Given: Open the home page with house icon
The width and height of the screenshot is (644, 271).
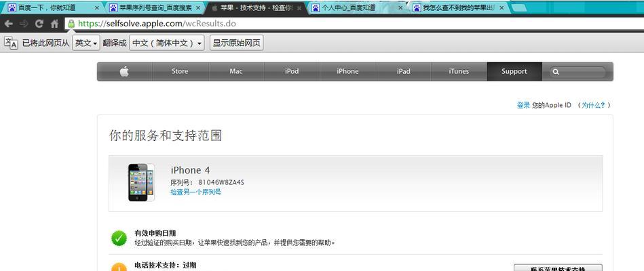Looking at the screenshot, I should (54, 24).
